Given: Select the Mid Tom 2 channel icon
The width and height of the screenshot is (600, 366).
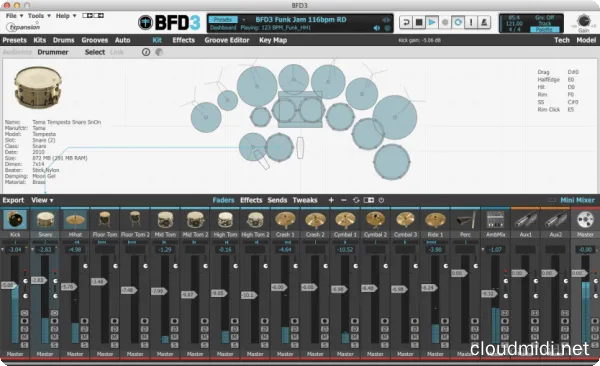Looking at the screenshot, I should tap(195, 220).
